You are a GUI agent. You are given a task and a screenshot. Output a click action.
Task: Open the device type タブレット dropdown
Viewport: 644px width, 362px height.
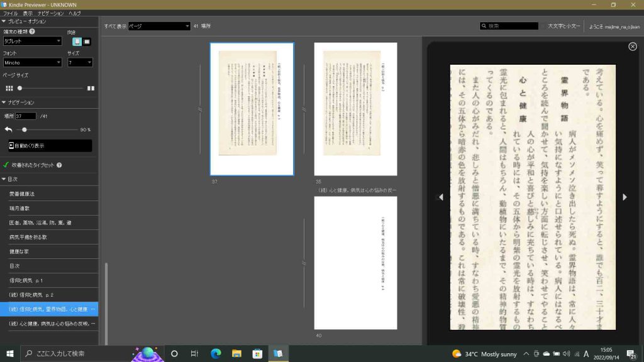[x=32, y=41]
